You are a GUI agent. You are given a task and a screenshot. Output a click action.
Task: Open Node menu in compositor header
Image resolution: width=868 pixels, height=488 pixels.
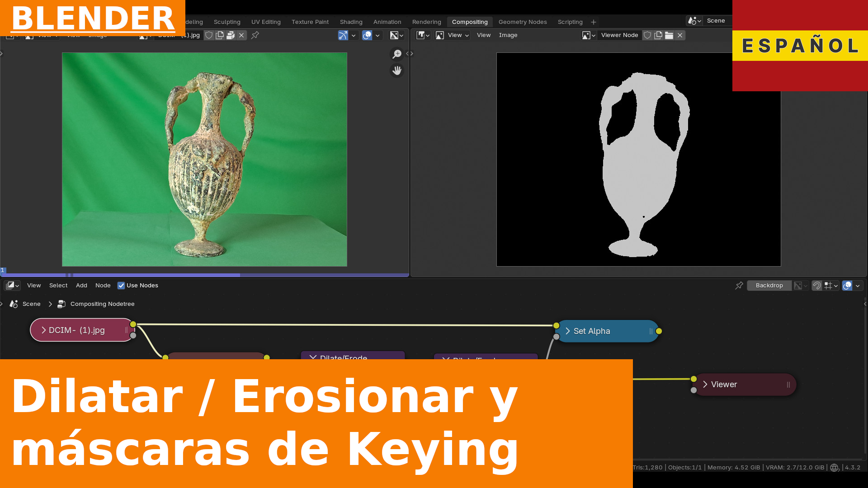click(103, 286)
